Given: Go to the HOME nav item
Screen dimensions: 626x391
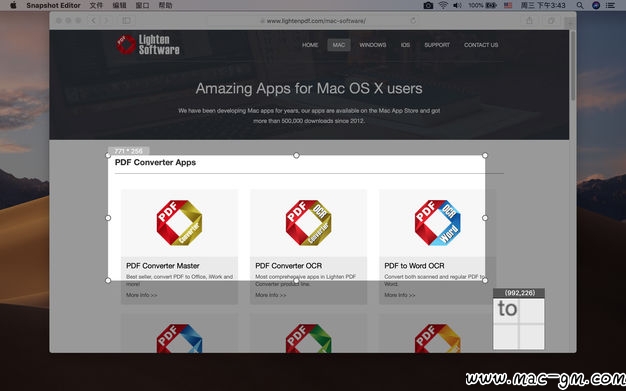Looking at the screenshot, I should [x=310, y=45].
